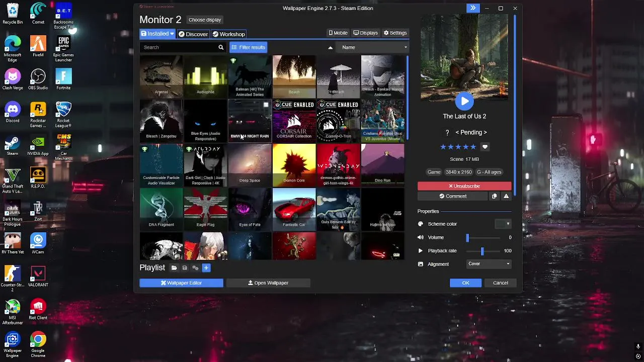Click the search magnifier icon
The width and height of the screenshot is (644, 362).
(220, 47)
